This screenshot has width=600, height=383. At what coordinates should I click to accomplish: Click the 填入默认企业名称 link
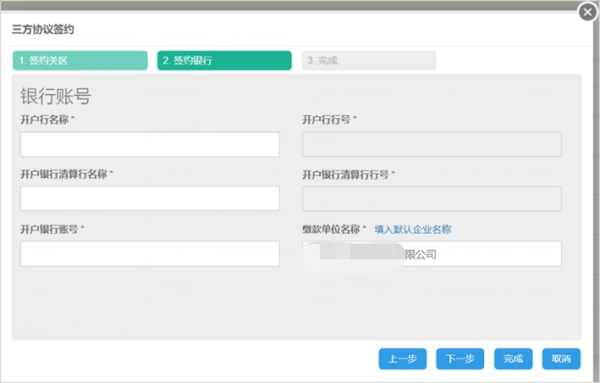point(412,230)
